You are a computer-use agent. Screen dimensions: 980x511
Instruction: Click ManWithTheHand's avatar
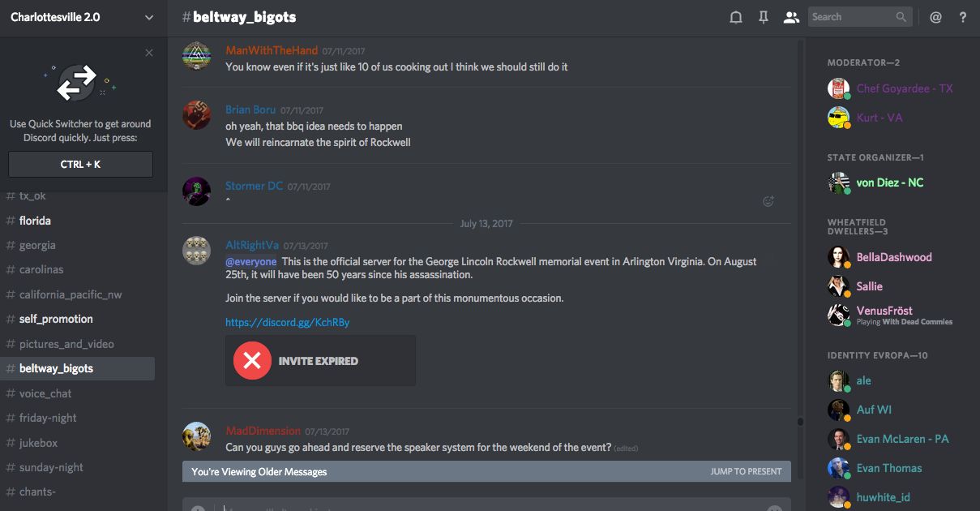click(x=197, y=57)
